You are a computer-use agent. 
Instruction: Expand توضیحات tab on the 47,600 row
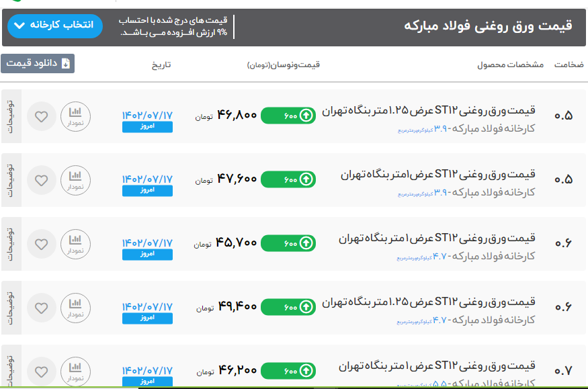(11, 180)
